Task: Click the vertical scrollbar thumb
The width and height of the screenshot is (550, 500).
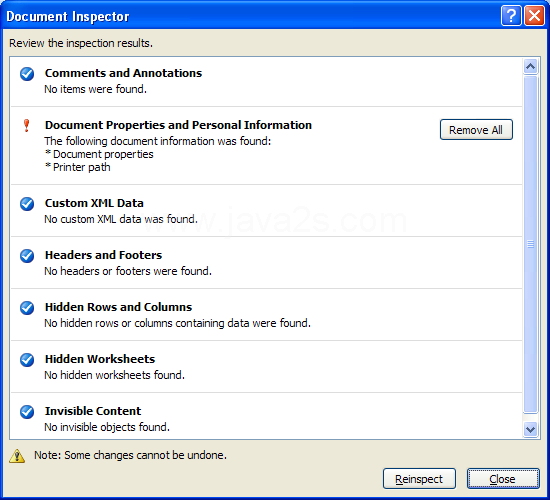Action: click(x=530, y=244)
